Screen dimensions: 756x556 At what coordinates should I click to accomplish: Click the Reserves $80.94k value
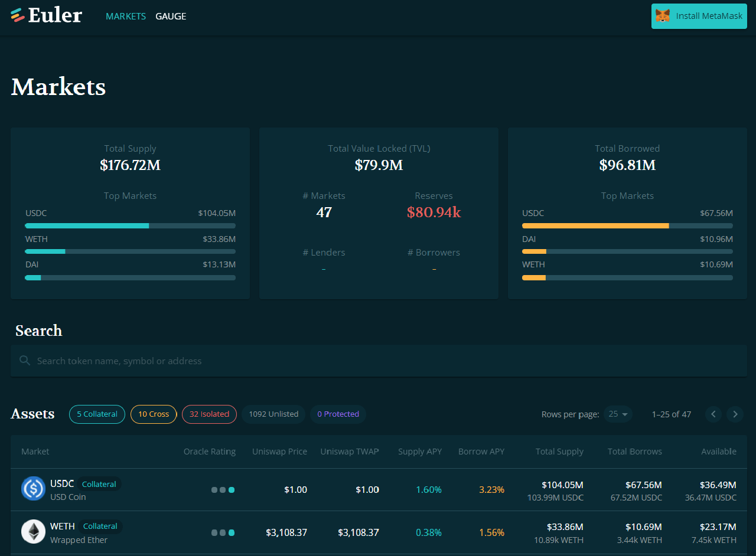(434, 212)
